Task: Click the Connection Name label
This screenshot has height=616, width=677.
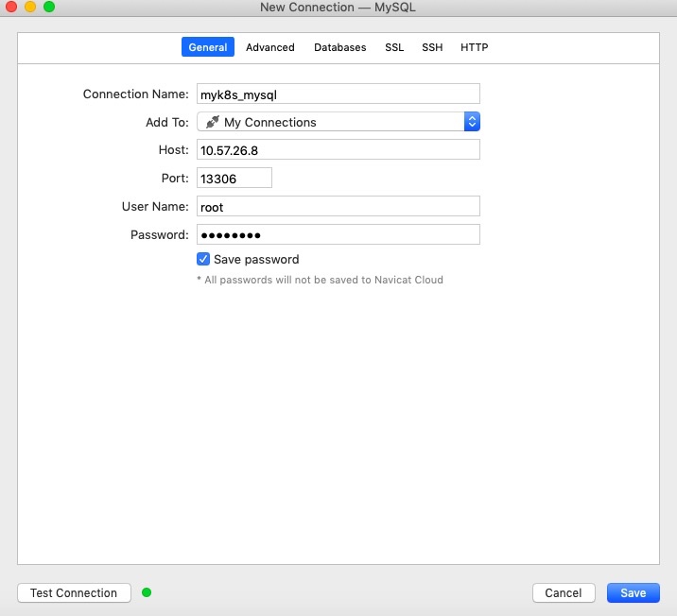Action: pyautogui.click(x=135, y=94)
